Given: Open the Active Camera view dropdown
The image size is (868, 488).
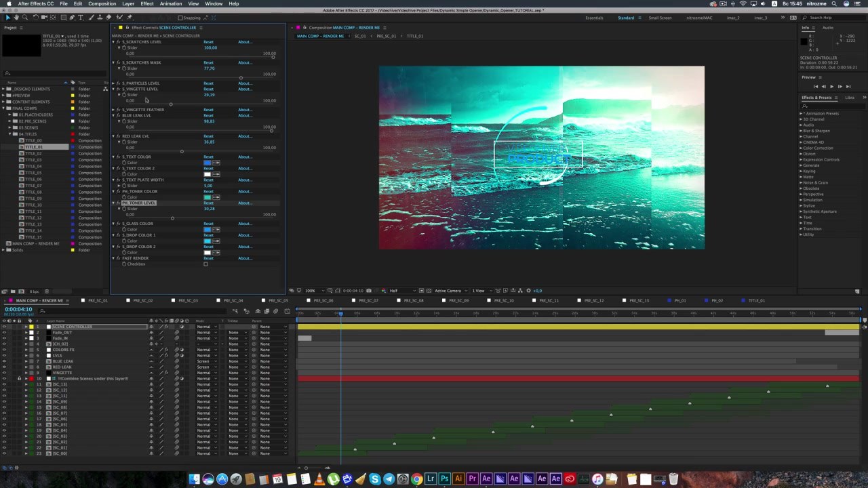Looking at the screenshot, I should 450,291.
